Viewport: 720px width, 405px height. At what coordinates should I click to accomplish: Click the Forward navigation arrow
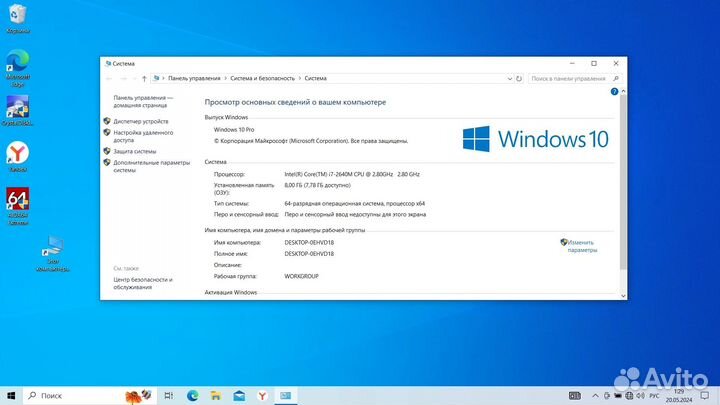123,79
